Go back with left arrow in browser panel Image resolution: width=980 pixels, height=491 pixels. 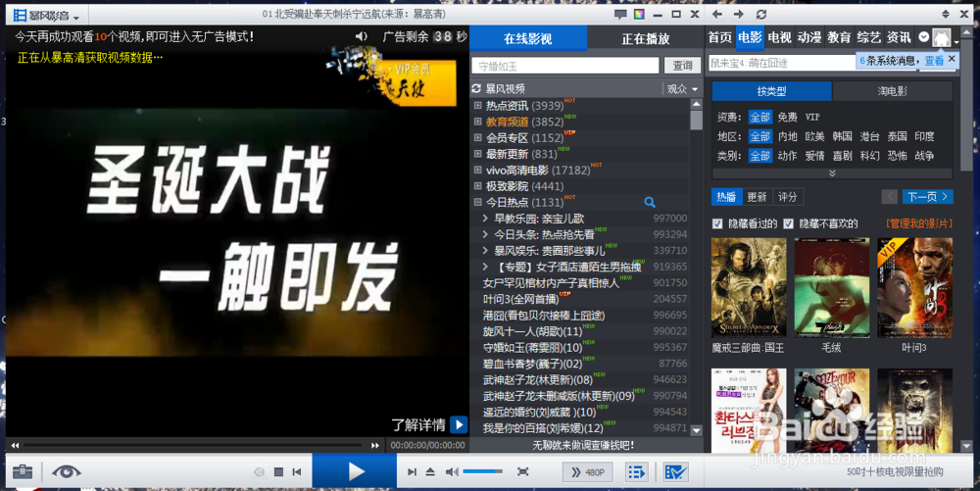pos(717,15)
